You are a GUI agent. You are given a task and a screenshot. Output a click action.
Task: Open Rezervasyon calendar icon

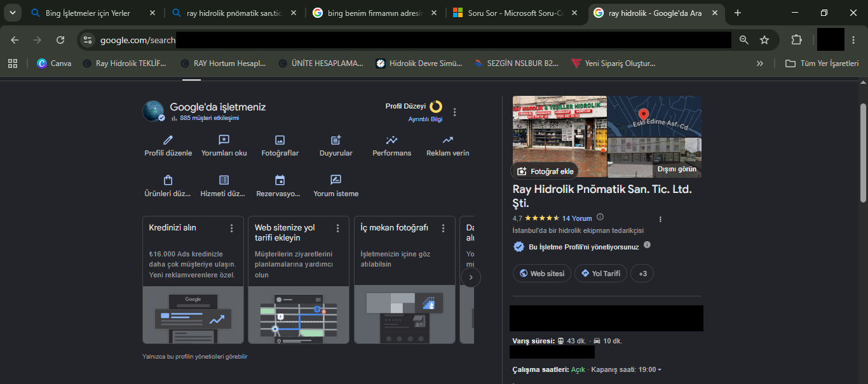click(x=280, y=180)
